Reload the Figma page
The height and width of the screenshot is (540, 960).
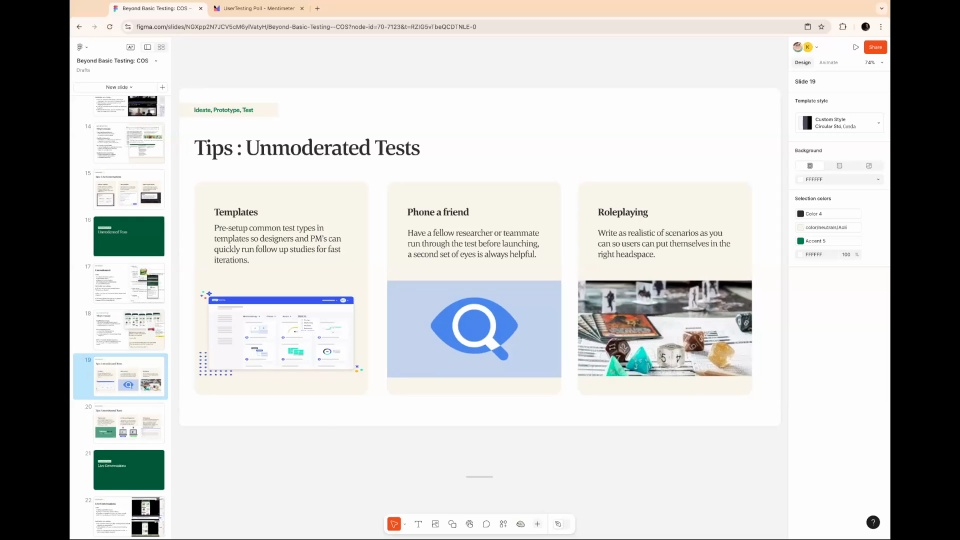tap(110, 27)
